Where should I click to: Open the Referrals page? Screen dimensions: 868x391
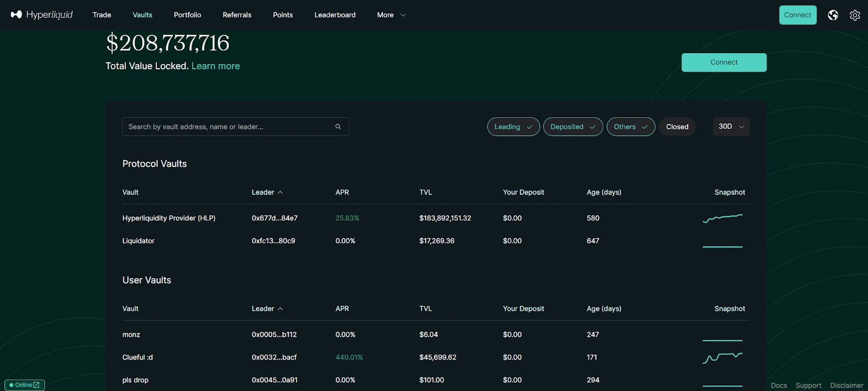(237, 15)
